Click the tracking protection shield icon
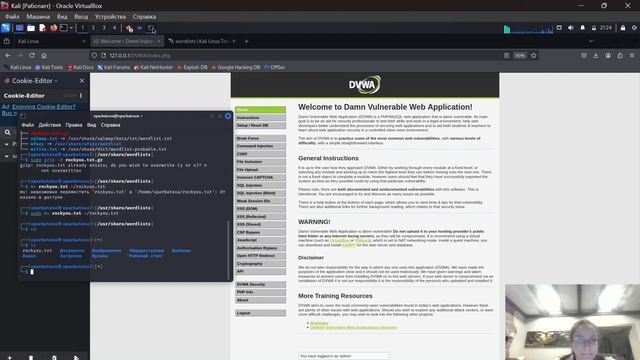Image resolution: width=640 pixels, height=360 pixels. [x=94, y=56]
